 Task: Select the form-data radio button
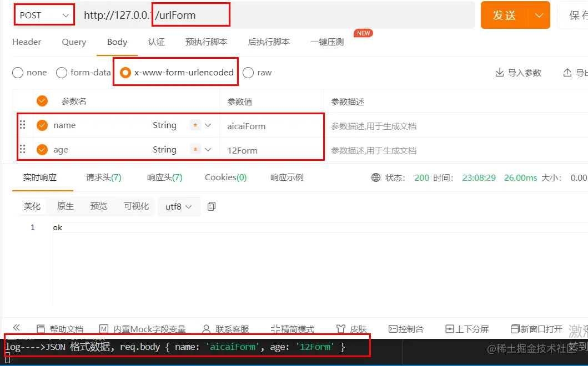click(x=62, y=73)
